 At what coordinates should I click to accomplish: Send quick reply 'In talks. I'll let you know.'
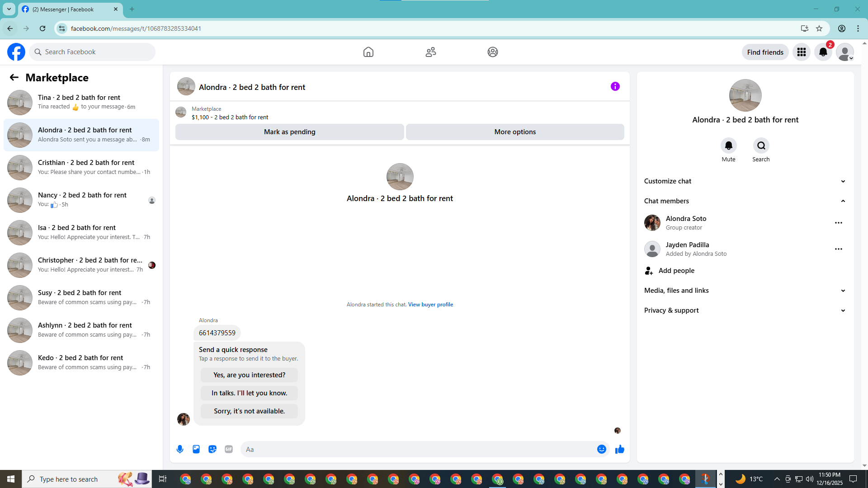pyautogui.click(x=250, y=393)
